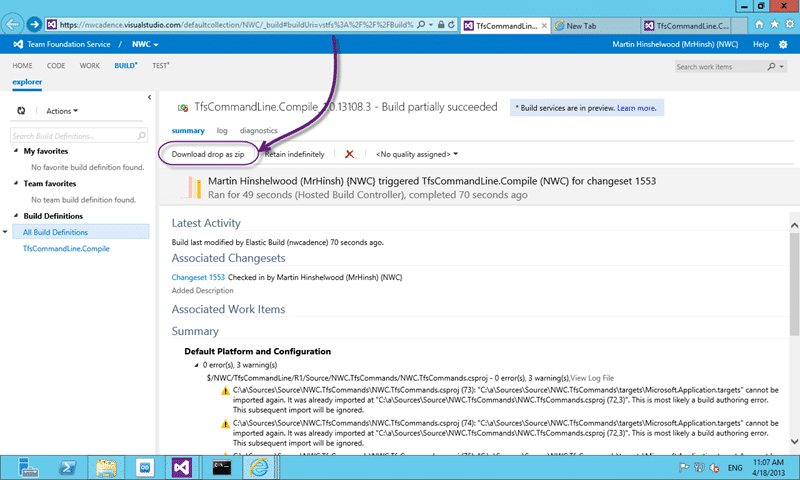
Task: Open Command Prompt from the taskbar
Action: click(x=222, y=467)
